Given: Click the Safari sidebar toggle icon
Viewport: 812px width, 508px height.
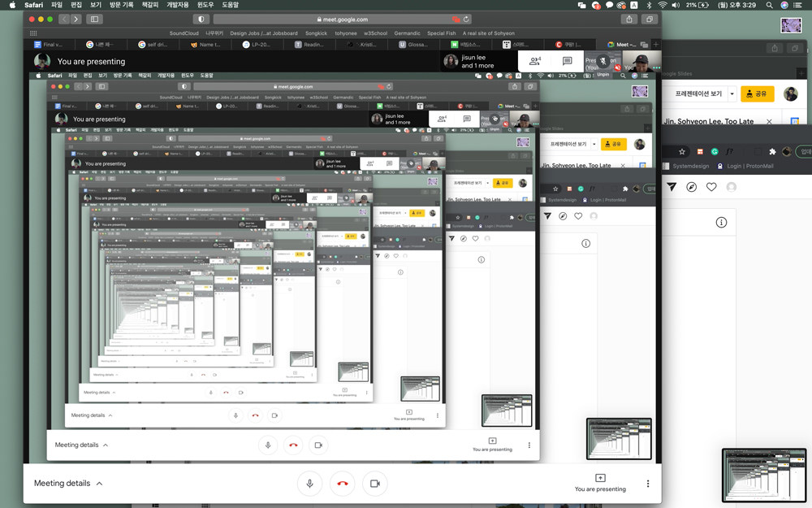Looking at the screenshot, I should click(95, 19).
